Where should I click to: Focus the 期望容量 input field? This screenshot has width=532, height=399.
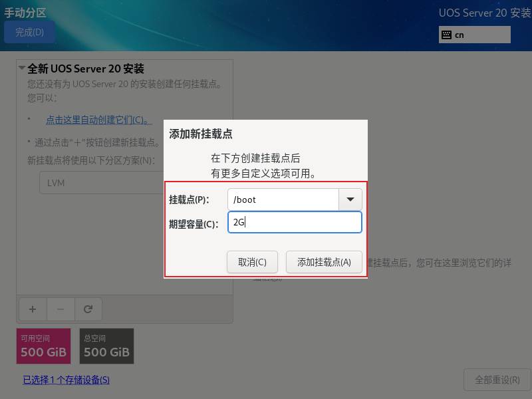coord(295,222)
